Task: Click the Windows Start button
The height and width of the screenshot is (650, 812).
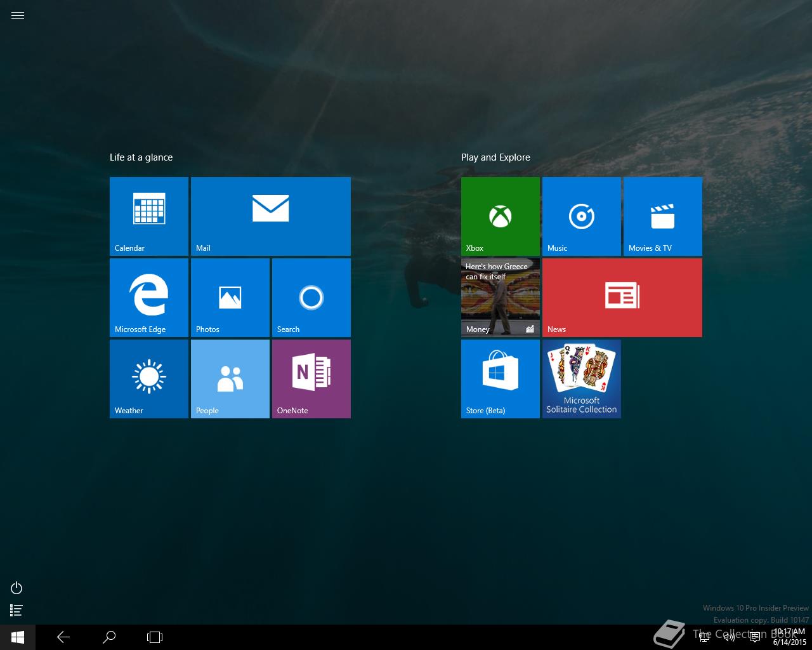Action: click(x=18, y=637)
